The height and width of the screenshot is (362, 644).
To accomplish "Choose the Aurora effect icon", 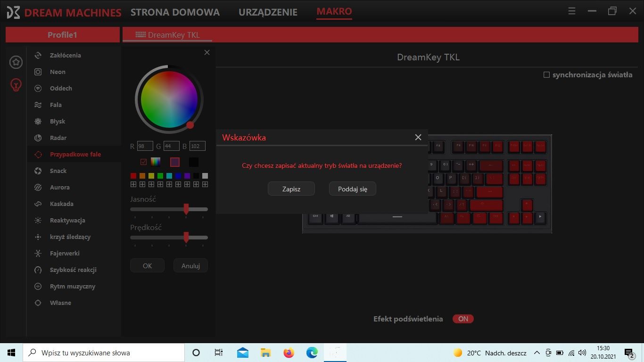I will coord(38,187).
